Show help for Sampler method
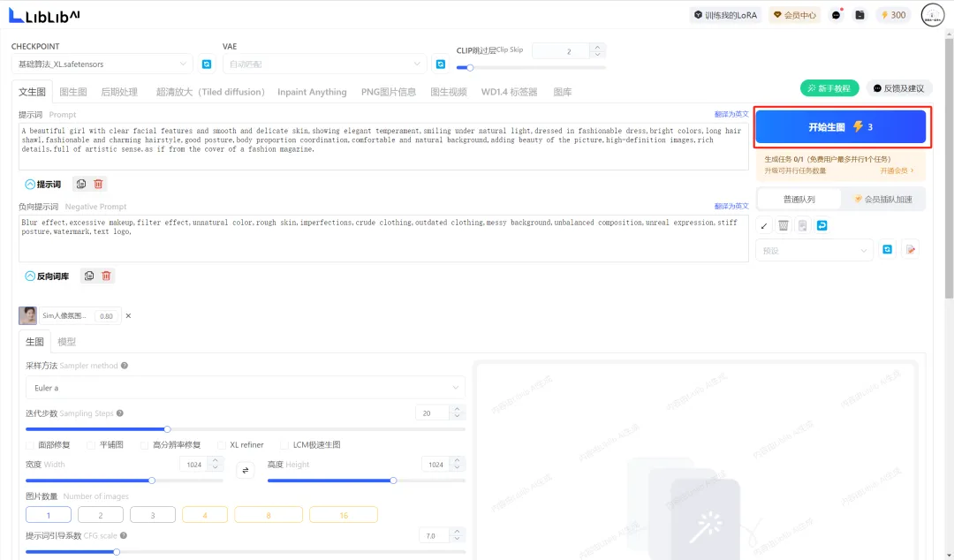This screenshot has height=560, width=954. [x=125, y=366]
